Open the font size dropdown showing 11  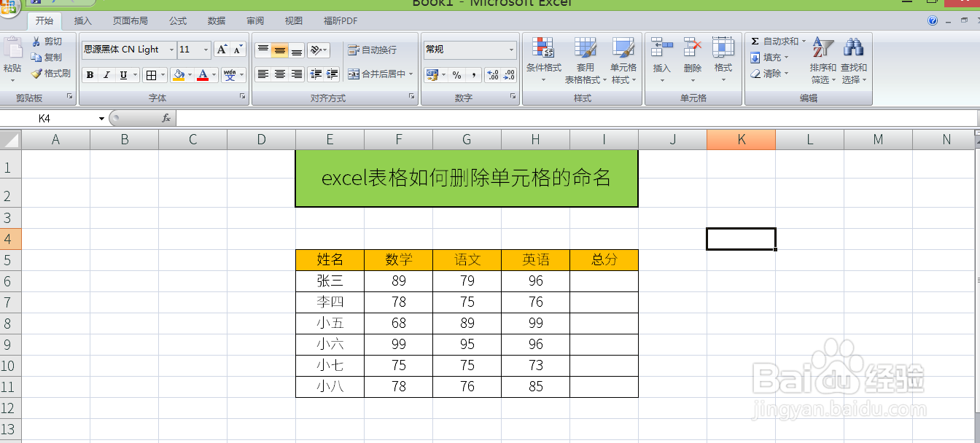coord(206,50)
